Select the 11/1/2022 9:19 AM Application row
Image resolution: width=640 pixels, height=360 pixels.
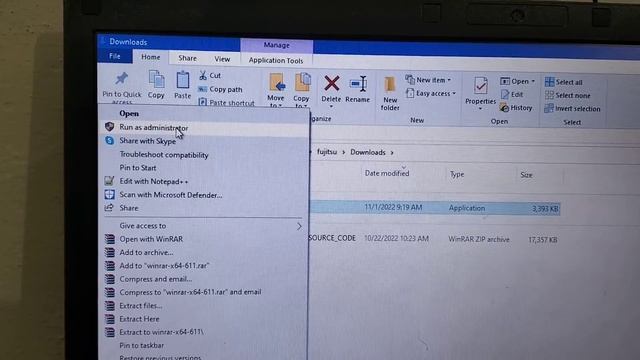coord(435,208)
